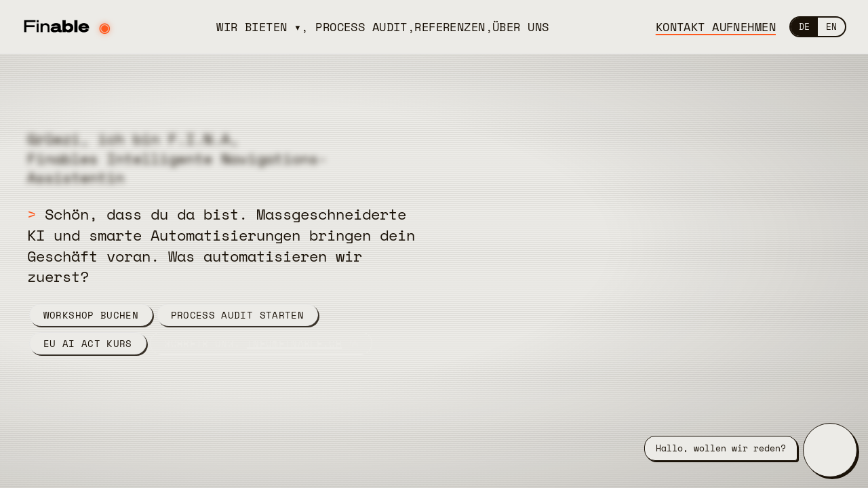Select the EU AI ACT KURS button
The height and width of the screenshot is (488, 868).
click(87, 344)
